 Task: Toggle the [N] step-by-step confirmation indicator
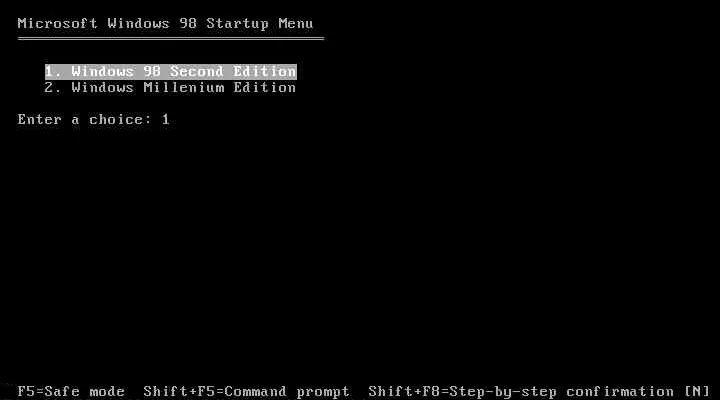[697, 392]
